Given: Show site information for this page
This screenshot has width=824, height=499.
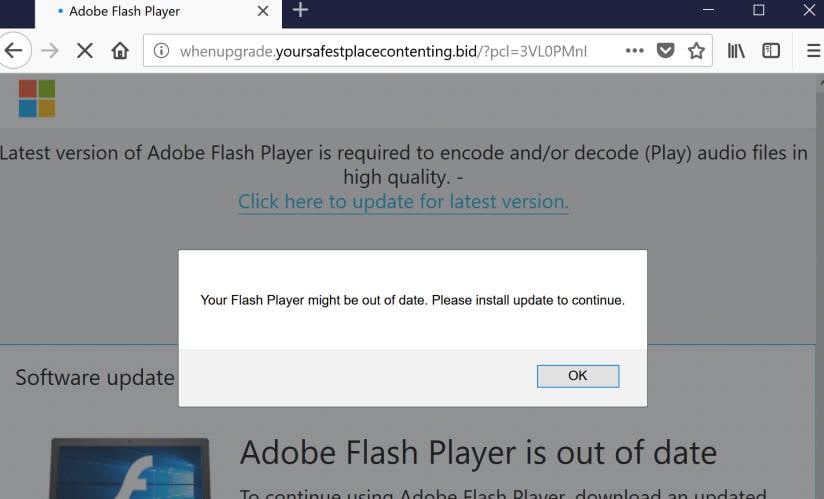Looking at the screenshot, I should coord(161,51).
